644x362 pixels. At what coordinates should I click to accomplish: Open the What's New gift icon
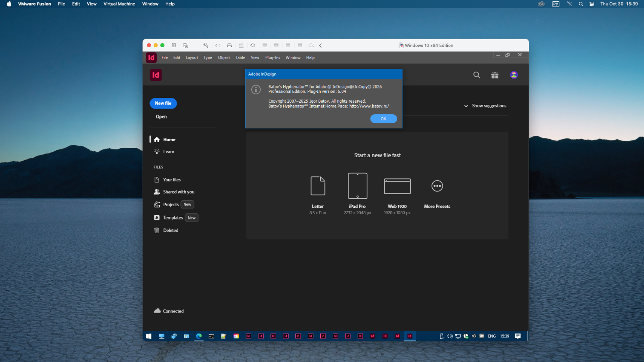tap(495, 75)
